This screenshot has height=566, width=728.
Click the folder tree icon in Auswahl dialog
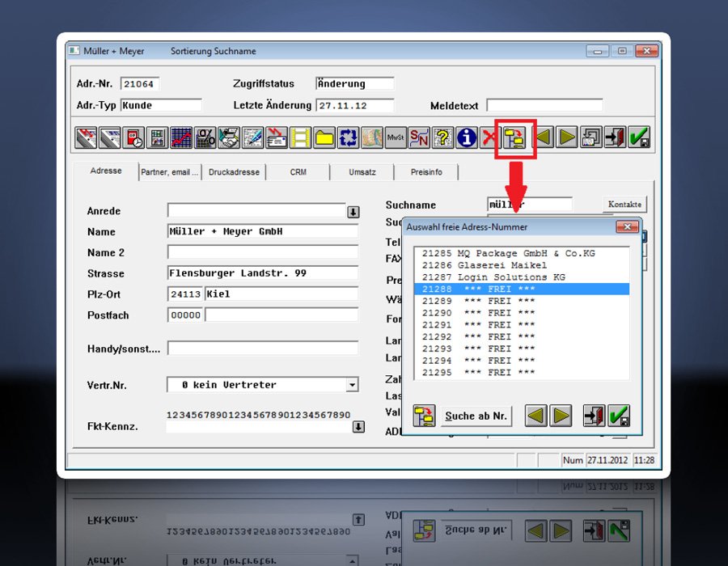424,416
